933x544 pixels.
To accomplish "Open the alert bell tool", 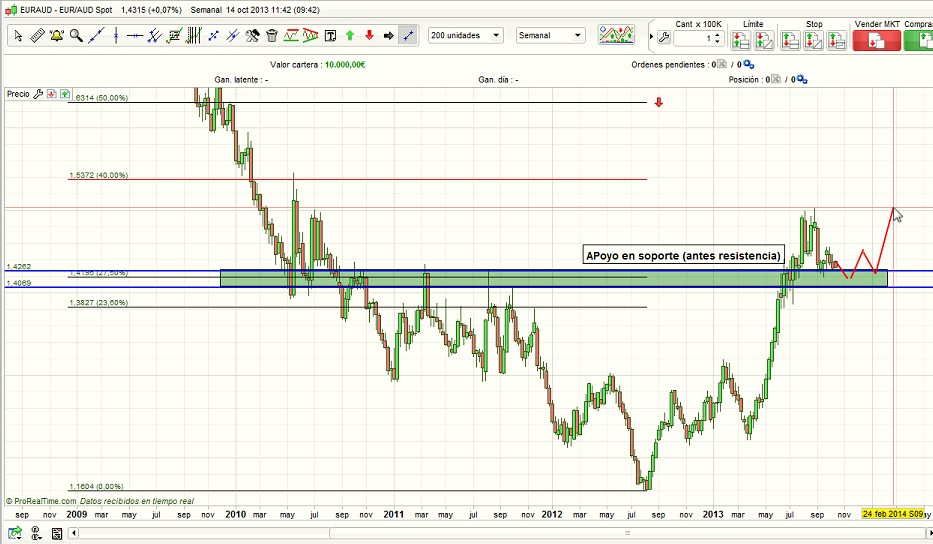I will (x=57, y=36).
